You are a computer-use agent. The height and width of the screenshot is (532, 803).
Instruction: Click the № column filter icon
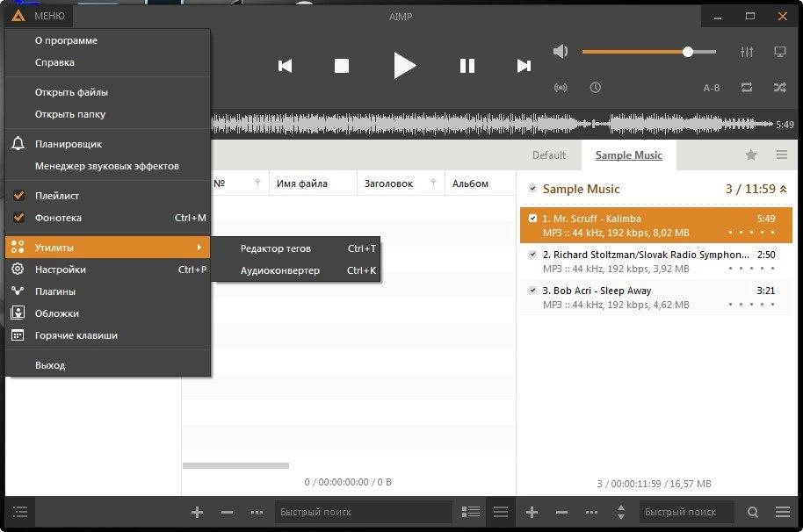257,183
